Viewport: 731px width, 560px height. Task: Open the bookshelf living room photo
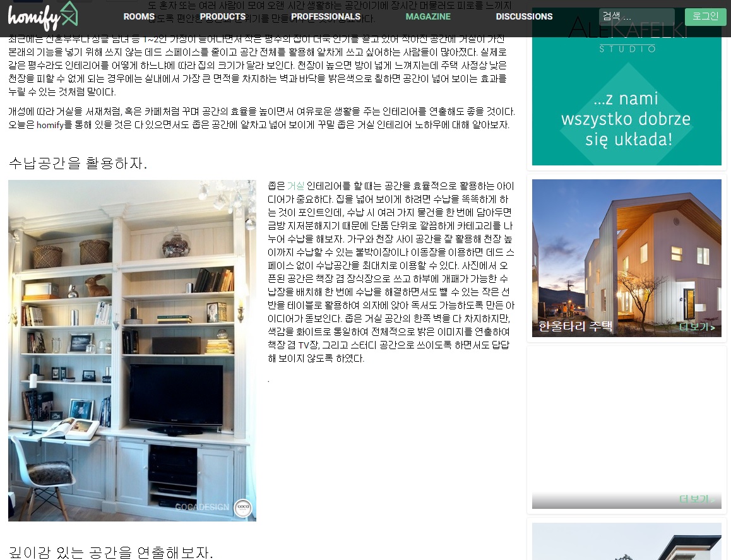[x=132, y=350]
